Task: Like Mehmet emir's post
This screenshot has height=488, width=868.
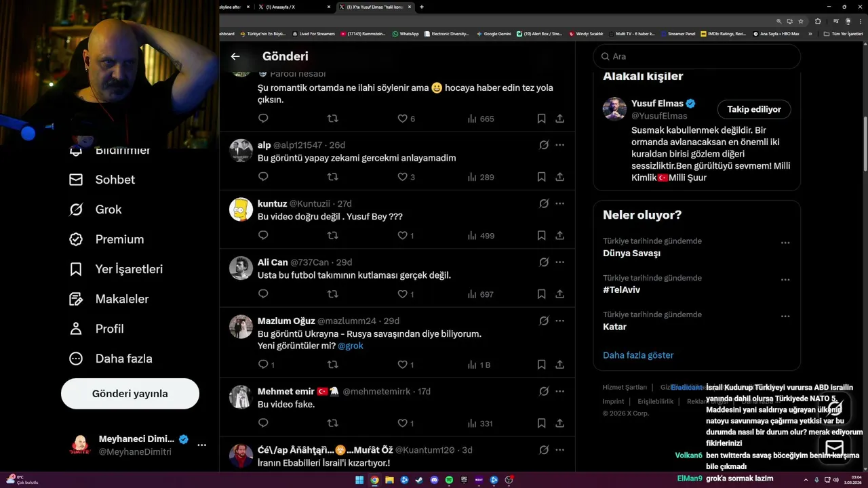Action: pos(406,424)
